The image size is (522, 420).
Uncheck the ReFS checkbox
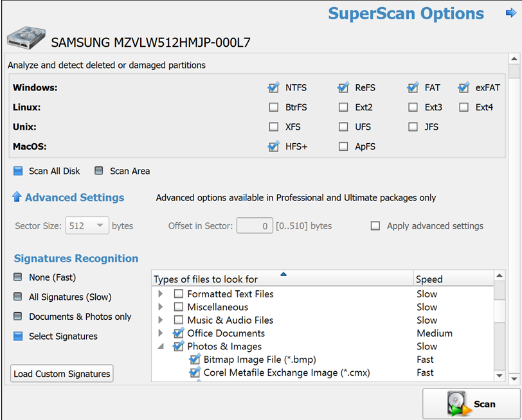pyautogui.click(x=343, y=88)
